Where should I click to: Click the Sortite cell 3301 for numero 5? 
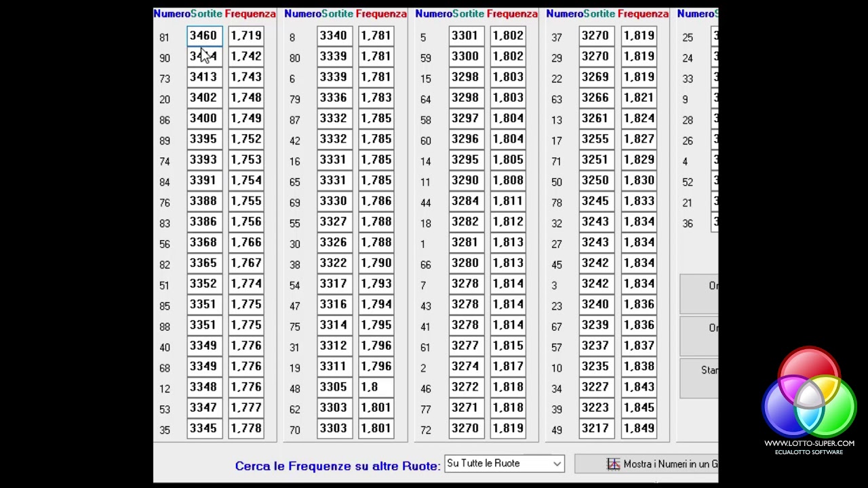click(x=467, y=36)
